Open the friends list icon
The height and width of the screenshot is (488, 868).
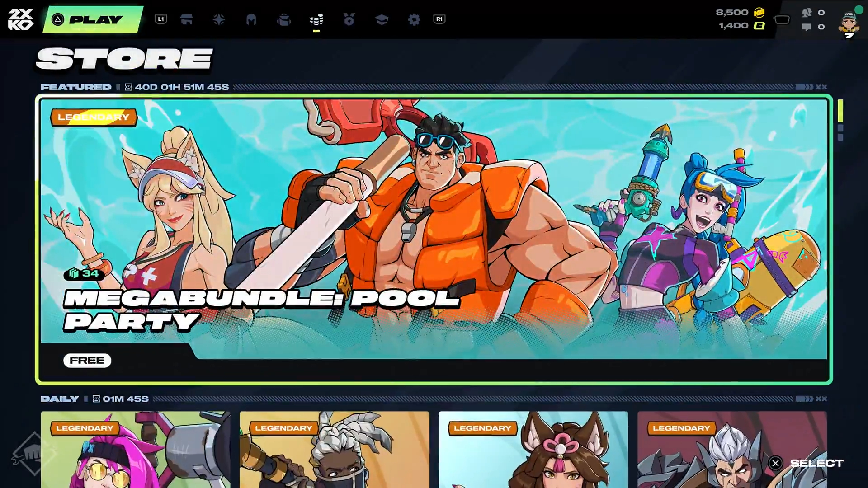(807, 13)
